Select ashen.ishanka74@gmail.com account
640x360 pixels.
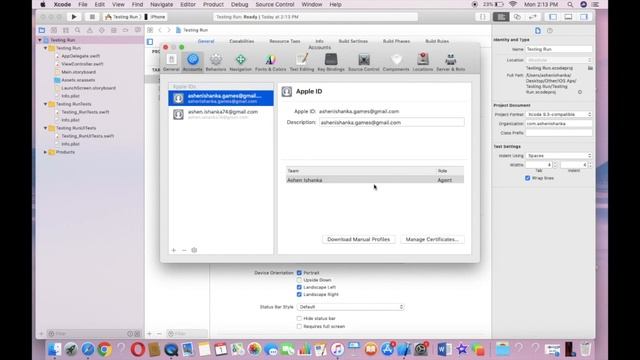[x=221, y=114]
